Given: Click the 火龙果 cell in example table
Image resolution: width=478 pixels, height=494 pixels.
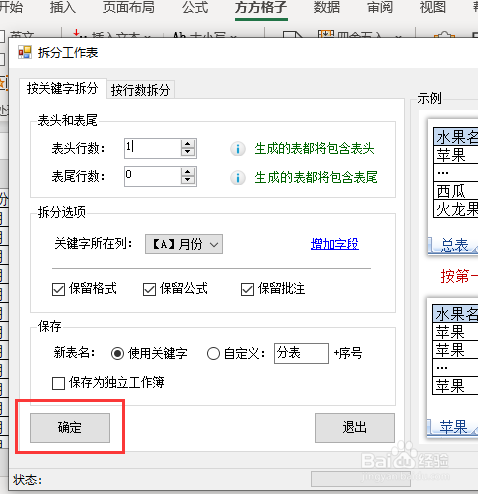Looking at the screenshot, I should click(455, 210).
